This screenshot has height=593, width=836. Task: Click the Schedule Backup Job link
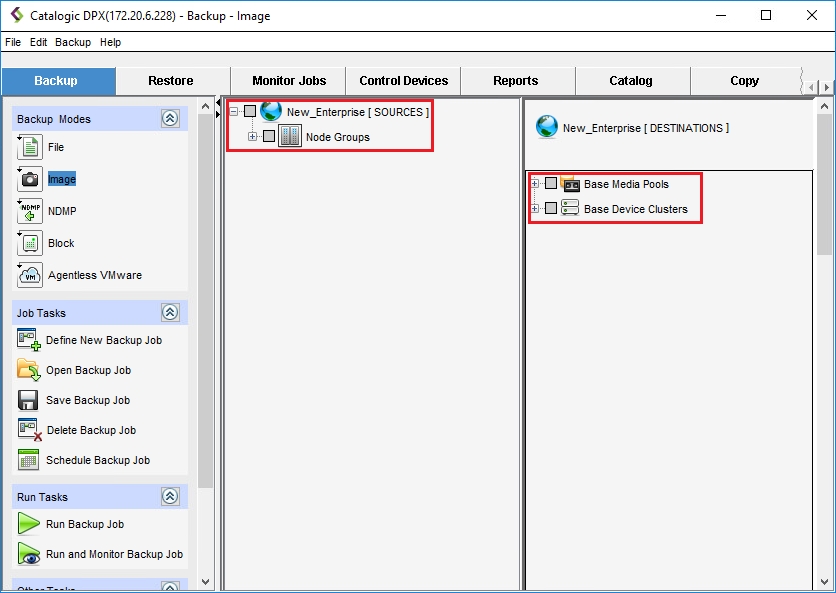[x=97, y=460]
